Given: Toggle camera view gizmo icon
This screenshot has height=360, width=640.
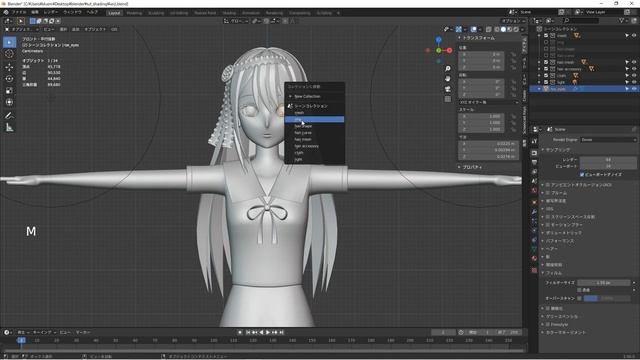Looking at the screenshot, I should point(448,89).
